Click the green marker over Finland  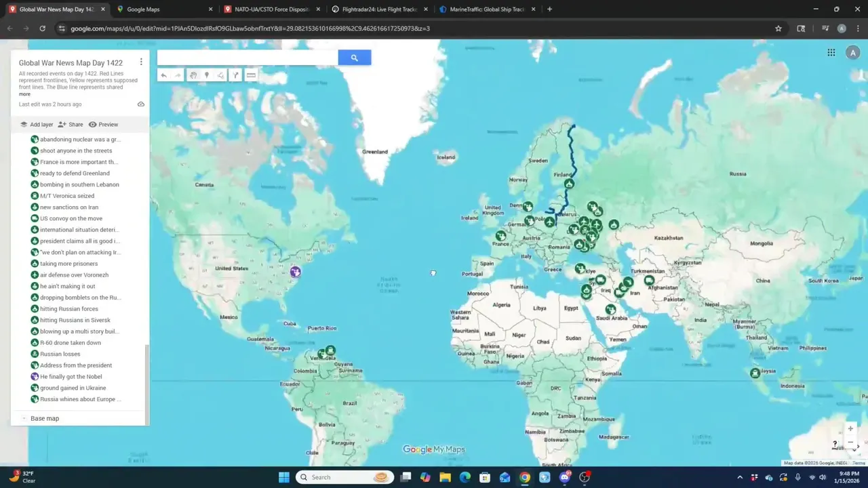click(569, 184)
